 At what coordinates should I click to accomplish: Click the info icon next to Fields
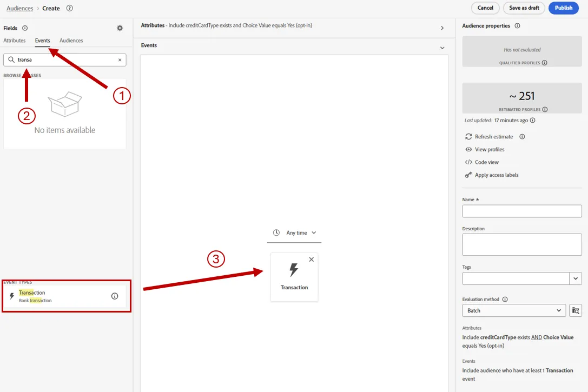tap(25, 28)
